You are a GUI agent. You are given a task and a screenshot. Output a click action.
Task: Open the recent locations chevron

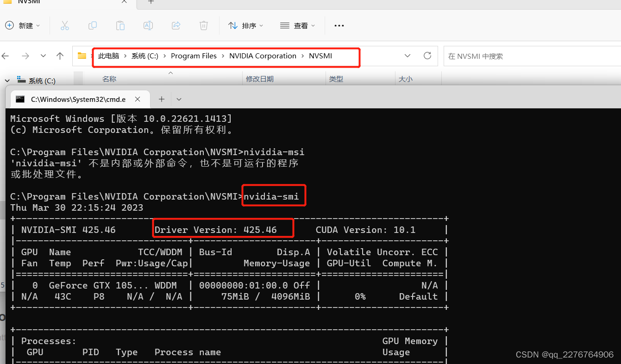point(43,56)
